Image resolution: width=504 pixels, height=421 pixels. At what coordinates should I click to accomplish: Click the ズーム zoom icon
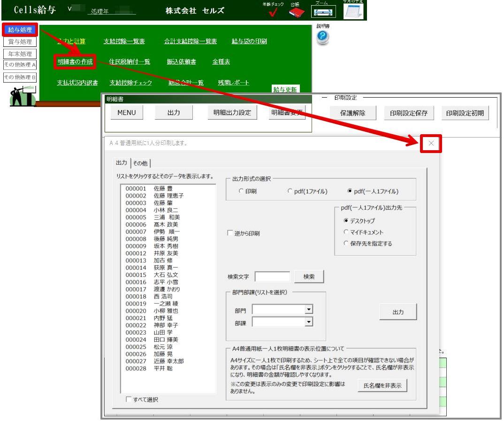[x=322, y=11]
